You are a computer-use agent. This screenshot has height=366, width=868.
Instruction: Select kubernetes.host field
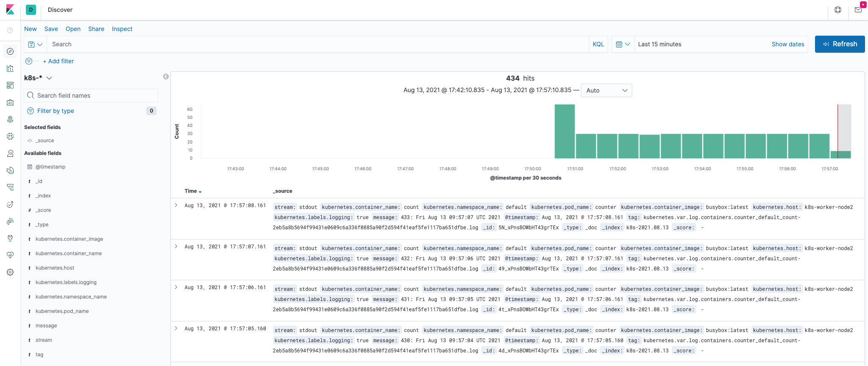coord(55,268)
